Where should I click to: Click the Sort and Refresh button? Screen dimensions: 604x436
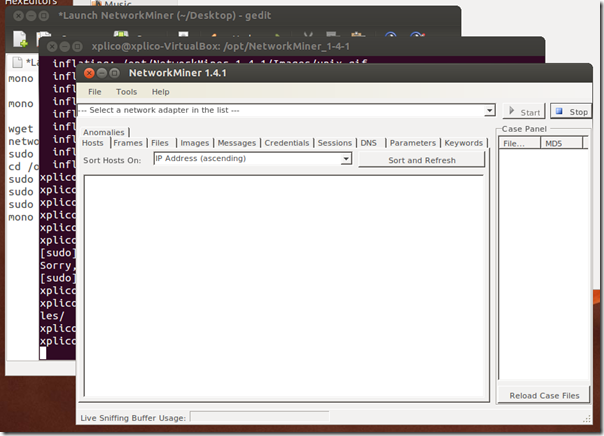coord(422,160)
